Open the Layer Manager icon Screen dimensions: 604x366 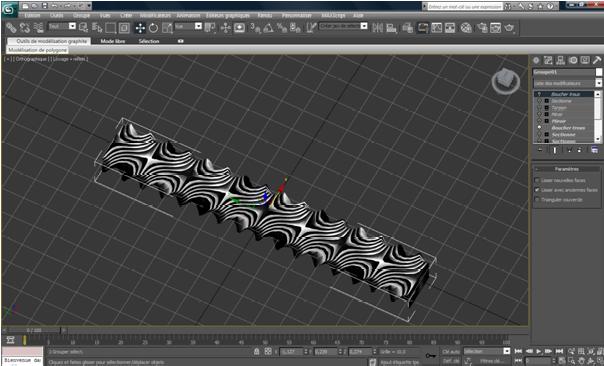click(408, 27)
